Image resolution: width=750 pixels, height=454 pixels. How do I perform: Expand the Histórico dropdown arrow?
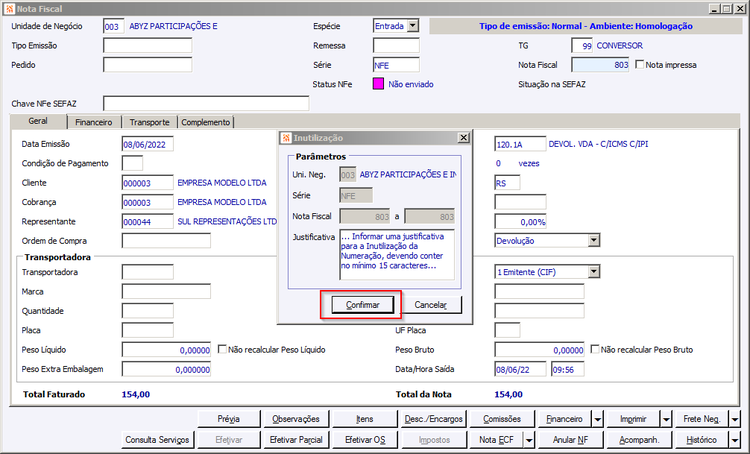point(735,440)
